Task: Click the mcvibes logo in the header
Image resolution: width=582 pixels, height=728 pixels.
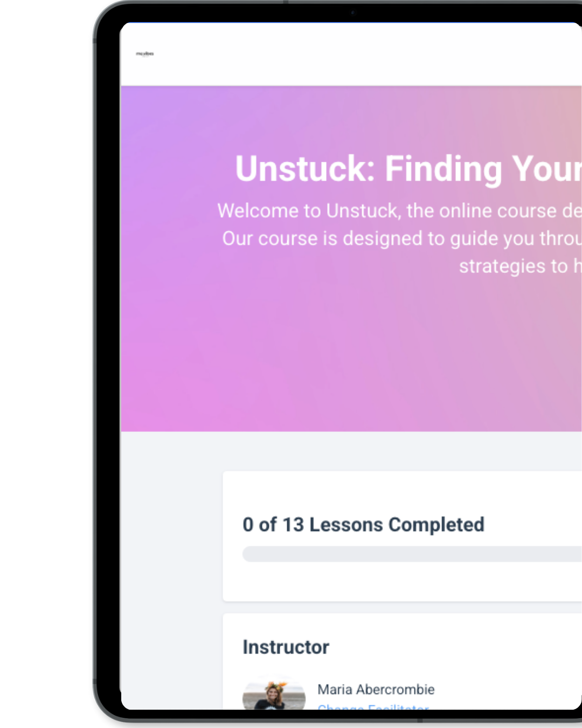Action: [145, 54]
